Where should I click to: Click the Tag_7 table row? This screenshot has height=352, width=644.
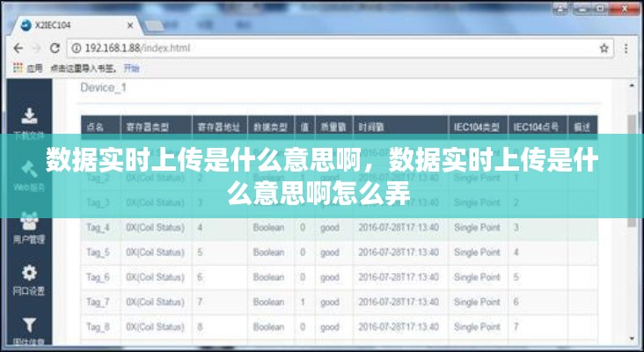334,302
